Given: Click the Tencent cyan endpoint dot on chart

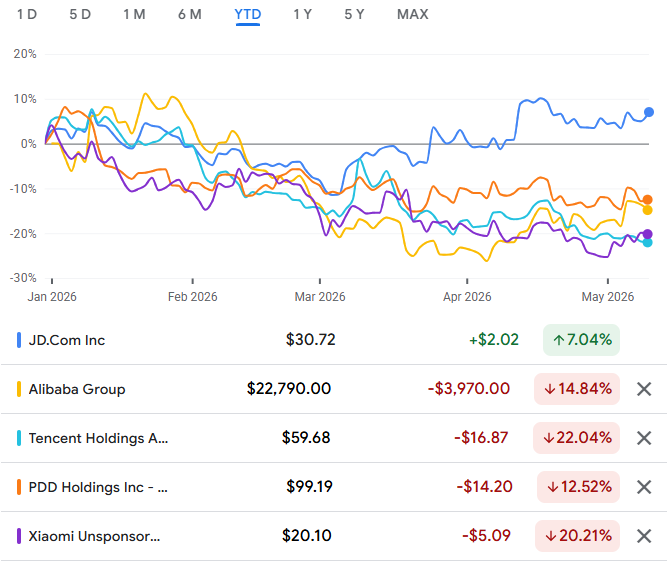Looking at the screenshot, I should [x=647, y=242].
